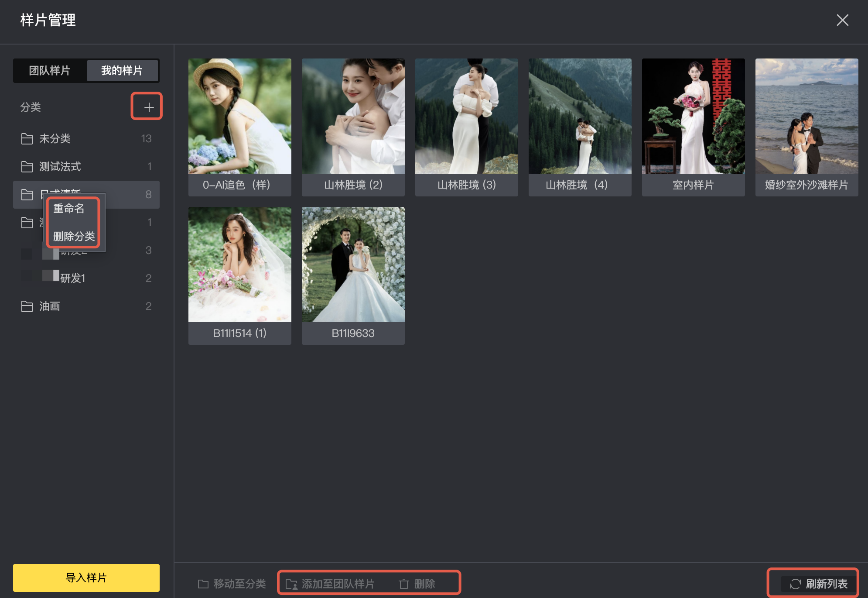
Task: Click 移动至分类 in the bottom bar
Action: 232,584
